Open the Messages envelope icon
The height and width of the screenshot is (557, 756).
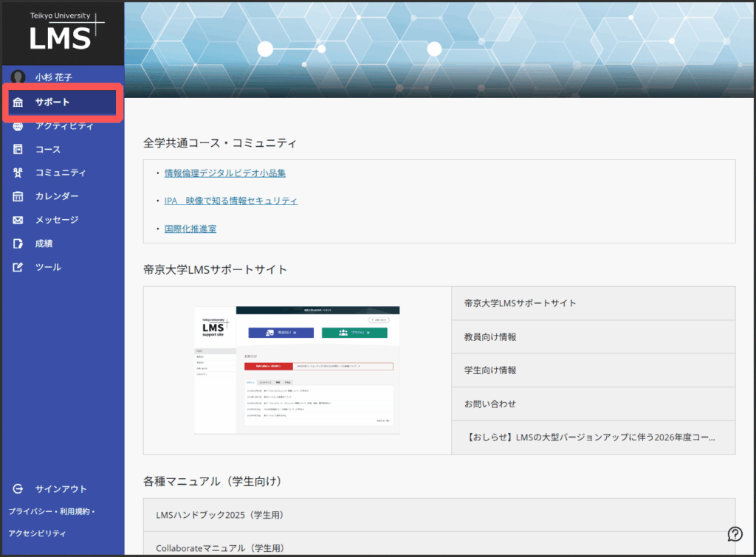pyautogui.click(x=18, y=220)
